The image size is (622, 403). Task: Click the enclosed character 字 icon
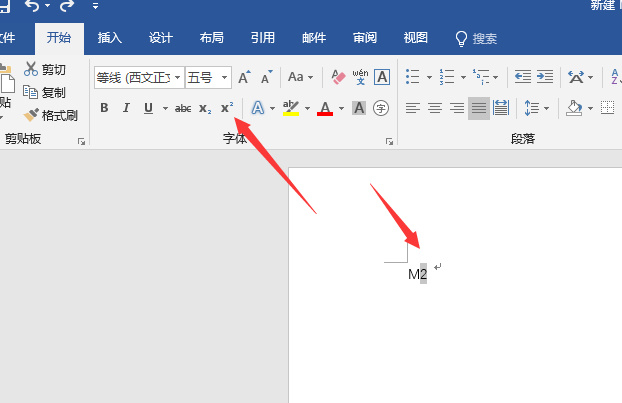[381, 108]
